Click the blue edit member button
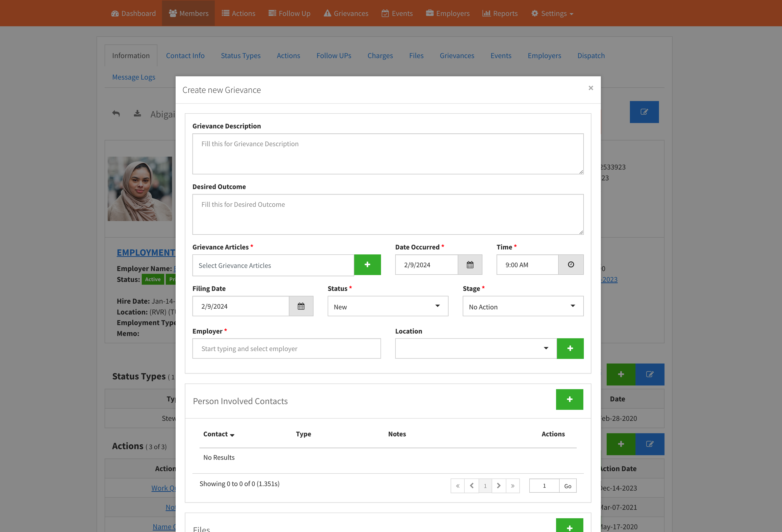The width and height of the screenshot is (782, 532). [644, 112]
